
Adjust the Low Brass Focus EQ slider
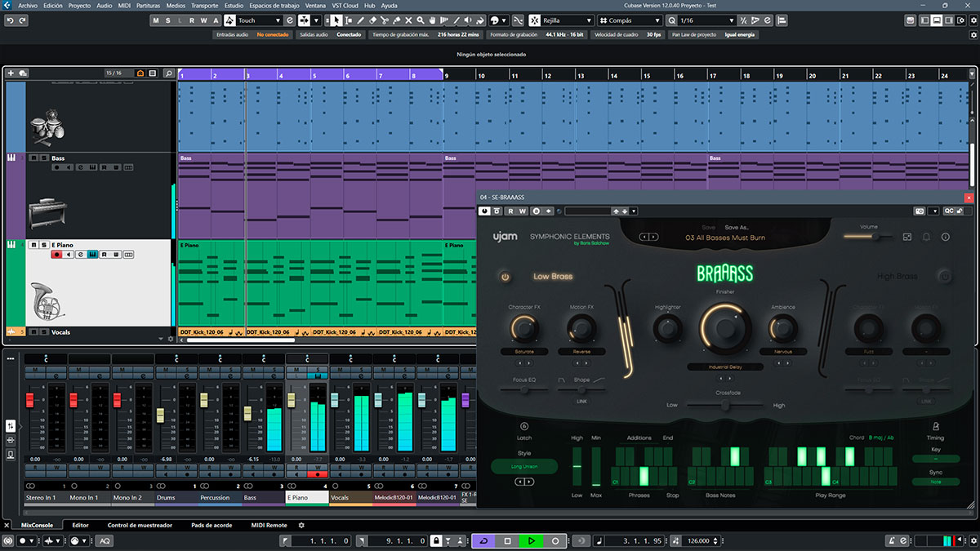click(523, 389)
